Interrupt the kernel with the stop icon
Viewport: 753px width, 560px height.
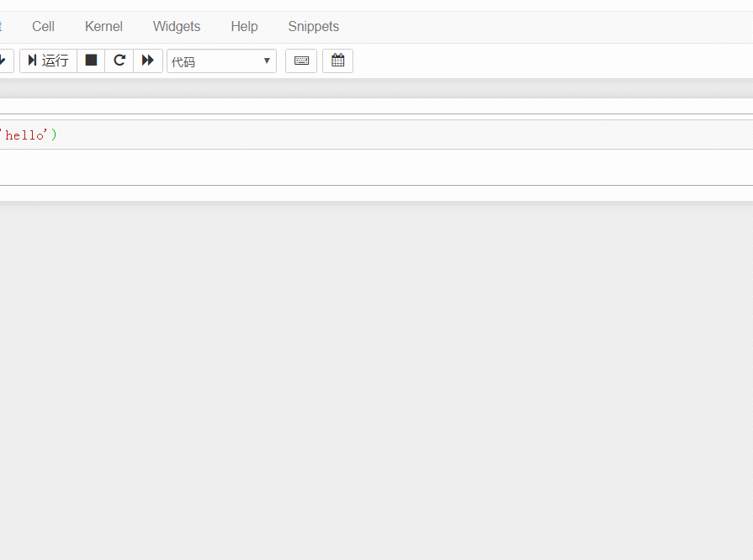[x=90, y=60]
